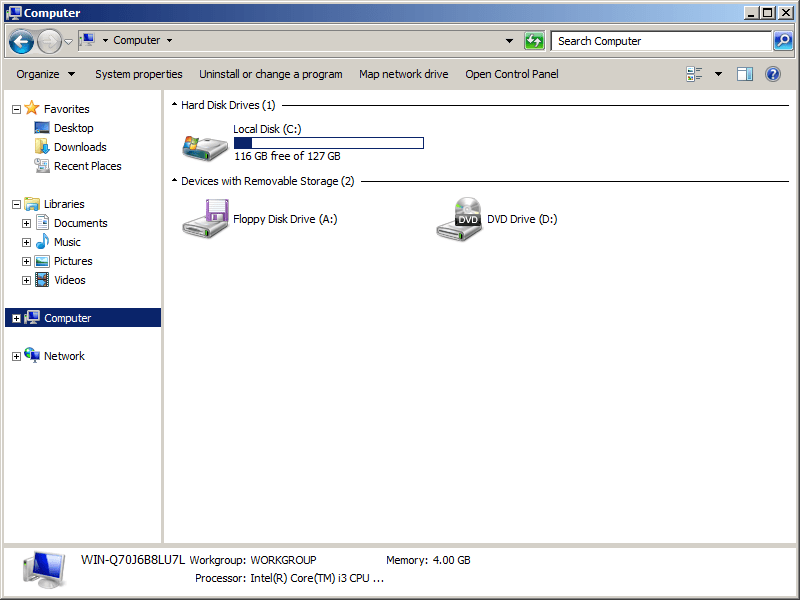
Task: Click Map network drive
Action: point(403,74)
